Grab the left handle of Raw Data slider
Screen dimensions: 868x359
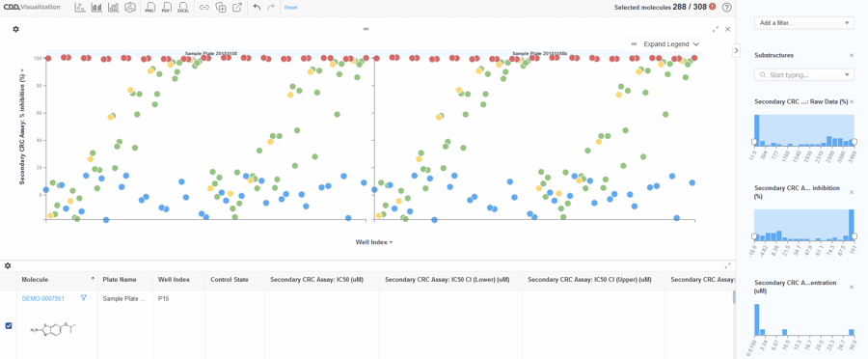point(754,141)
